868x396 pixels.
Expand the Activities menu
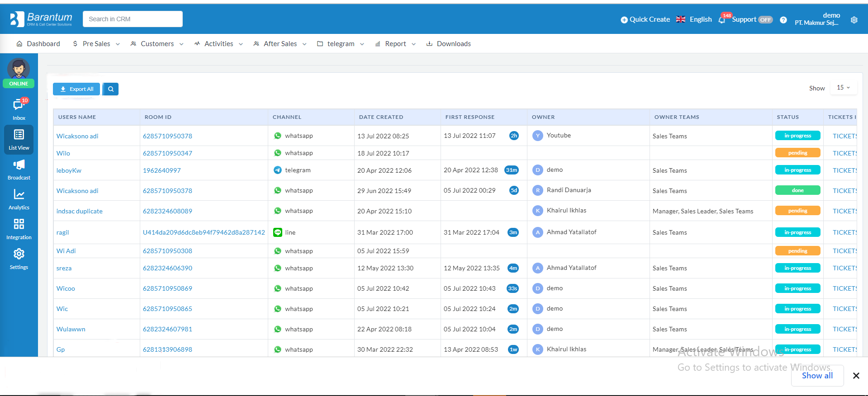pyautogui.click(x=218, y=44)
